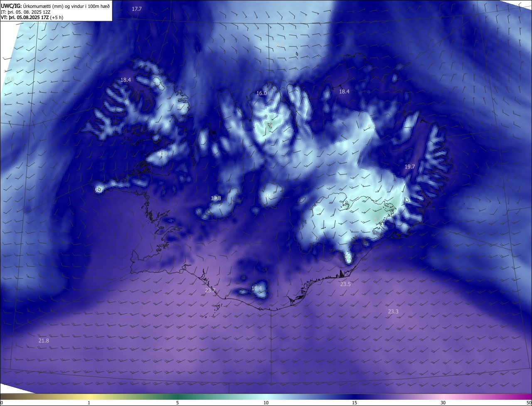
Task: Click the 9.6 value label on the map
Action: click(x=10, y=79)
